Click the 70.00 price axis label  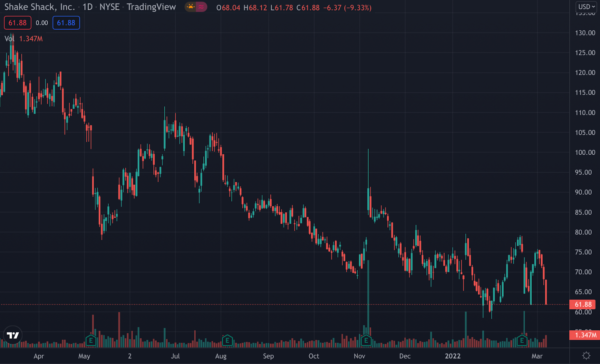click(583, 272)
